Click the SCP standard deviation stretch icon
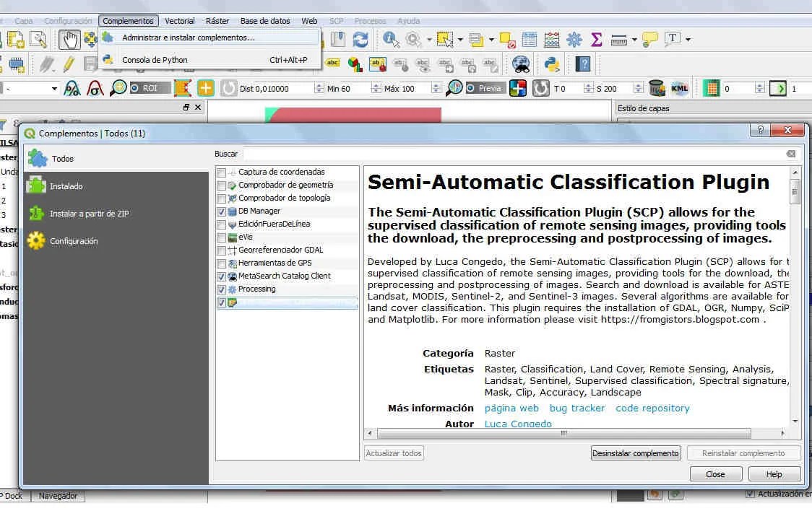The height and width of the screenshot is (511, 812). coord(95,89)
